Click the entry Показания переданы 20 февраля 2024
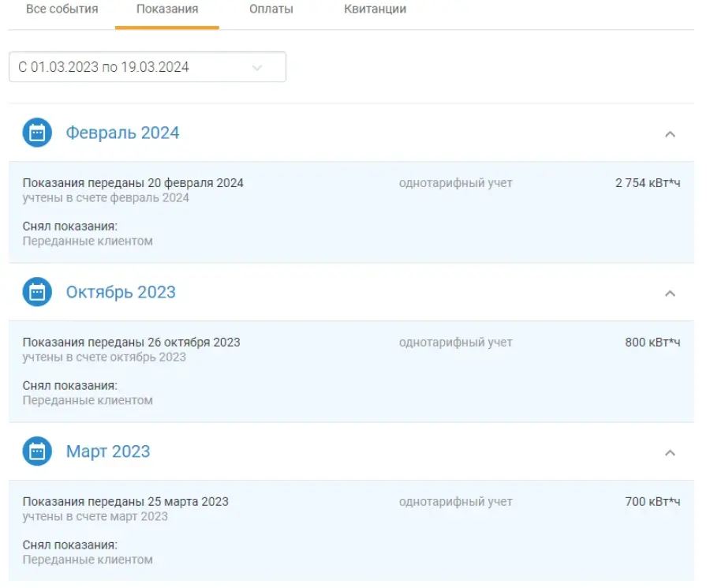 (133, 183)
